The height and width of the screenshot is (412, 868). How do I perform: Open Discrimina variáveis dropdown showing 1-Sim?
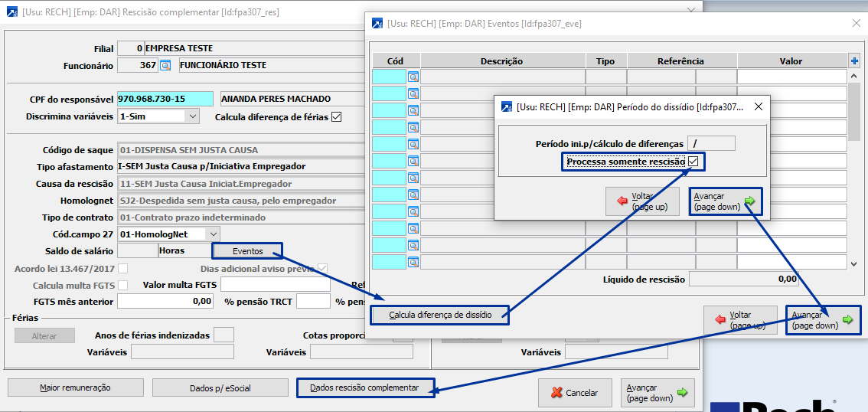158,116
